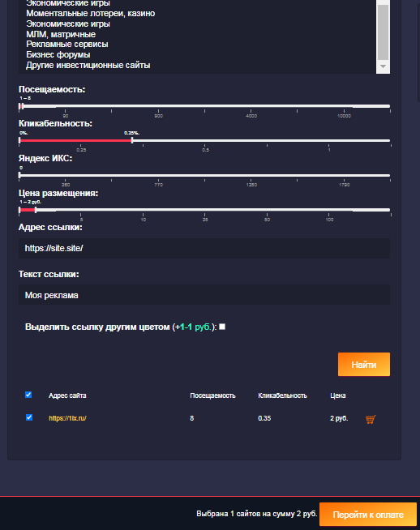The height and width of the screenshot is (530, 420).
Task: Open the https://1tx.ru/ site link
Action: (67, 418)
